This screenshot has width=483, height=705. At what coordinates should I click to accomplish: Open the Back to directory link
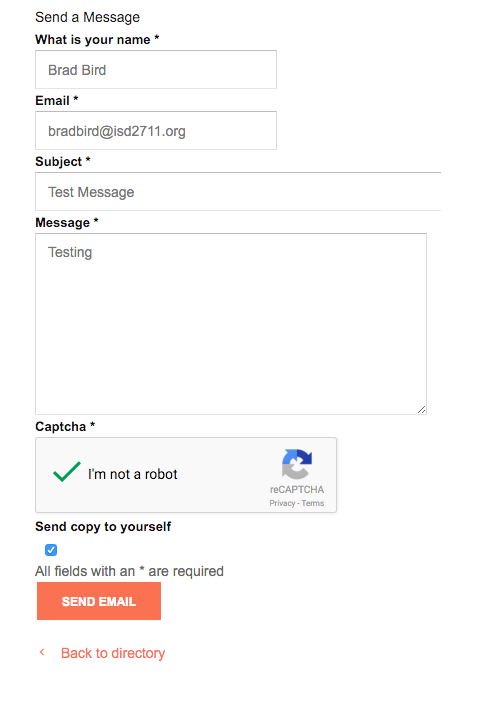pos(113,653)
